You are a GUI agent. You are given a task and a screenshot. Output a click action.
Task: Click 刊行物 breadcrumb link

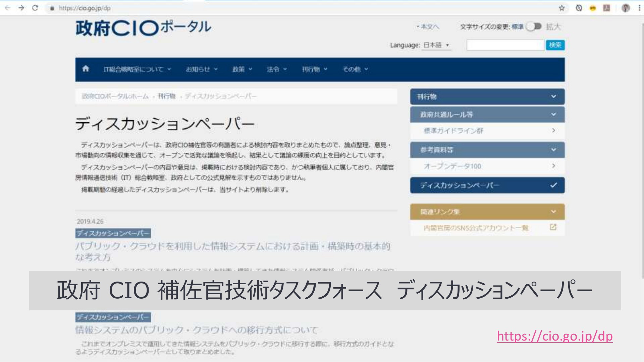(x=167, y=97)
